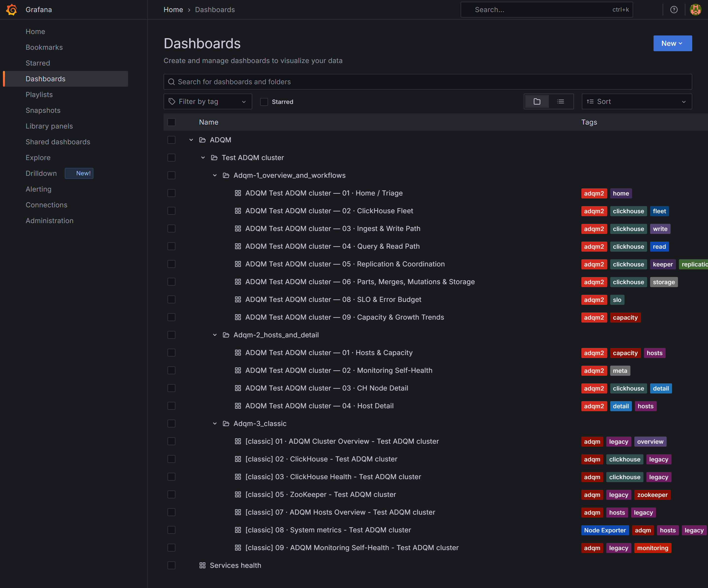
Task: Click the top Search... ctrl+k box
Action: [x=546, y=10]
